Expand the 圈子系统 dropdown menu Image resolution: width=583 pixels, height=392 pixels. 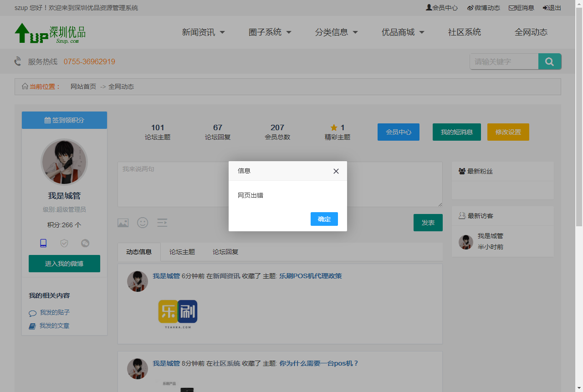click(270, 32)
